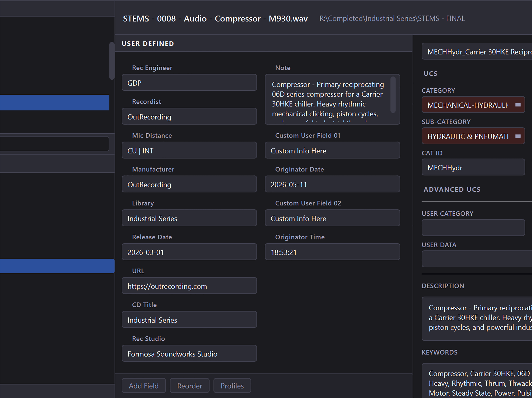Click the CAT ID field MECHHydr
The width and height of the screenshot is (532, 398).
[473, 167]
